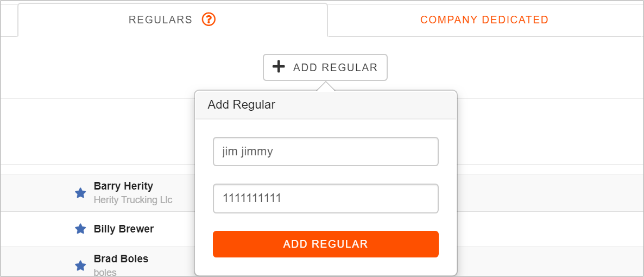644x277 pixels.
Task: Open Billy Brewer's name entry
Action: tap(124, 229)
